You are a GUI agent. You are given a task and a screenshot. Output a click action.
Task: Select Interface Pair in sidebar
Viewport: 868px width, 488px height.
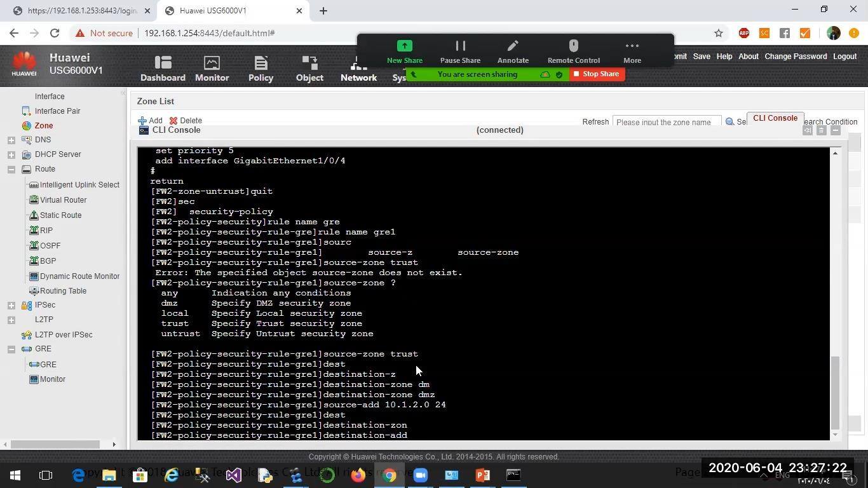click(x=57, y=111)
